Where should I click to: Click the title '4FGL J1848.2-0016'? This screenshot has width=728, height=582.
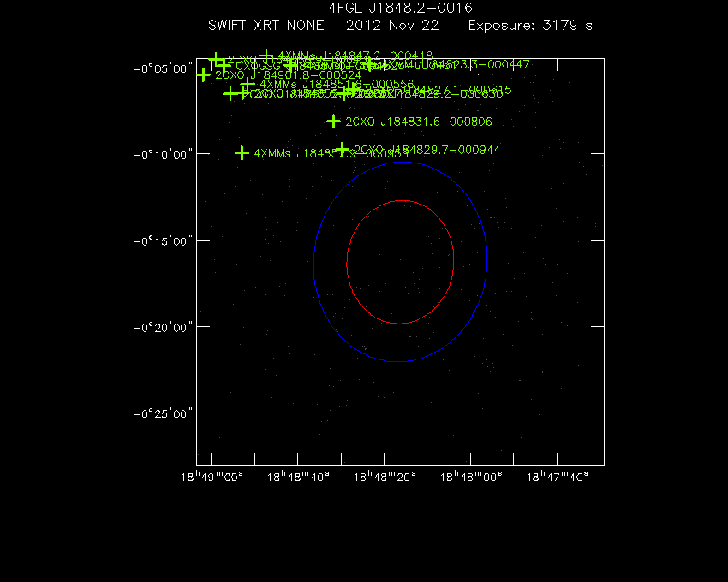400,8
